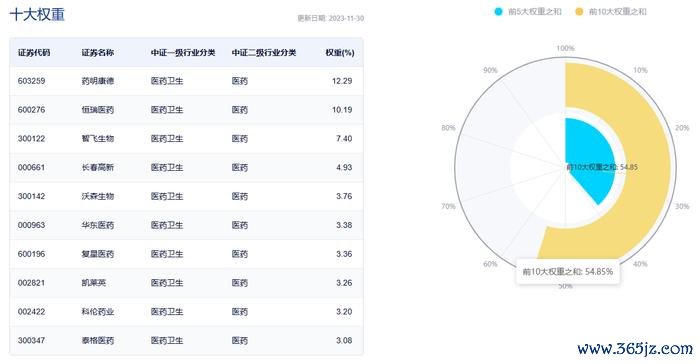The width and height of the screenshot is (700, 364).
Task: Click the stock name 智飞生物
Action: pyautogui.click(x=97, y=138)
